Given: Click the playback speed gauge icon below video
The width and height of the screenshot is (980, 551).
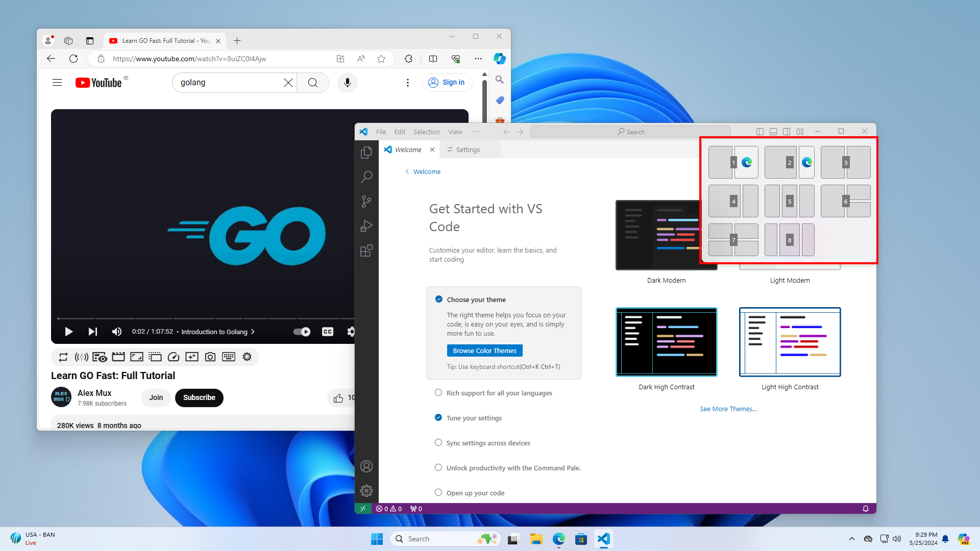Looking at the screenshot, I should tap(174, 357).
